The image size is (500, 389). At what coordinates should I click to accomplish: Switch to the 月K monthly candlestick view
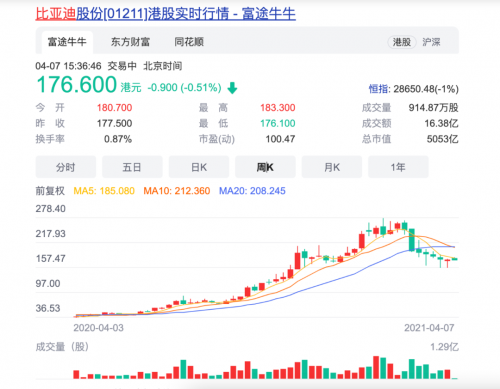pos(332,167)
